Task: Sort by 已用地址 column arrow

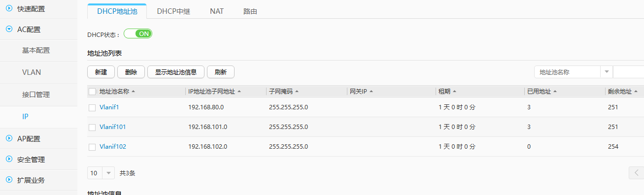Action: (555, 92)
